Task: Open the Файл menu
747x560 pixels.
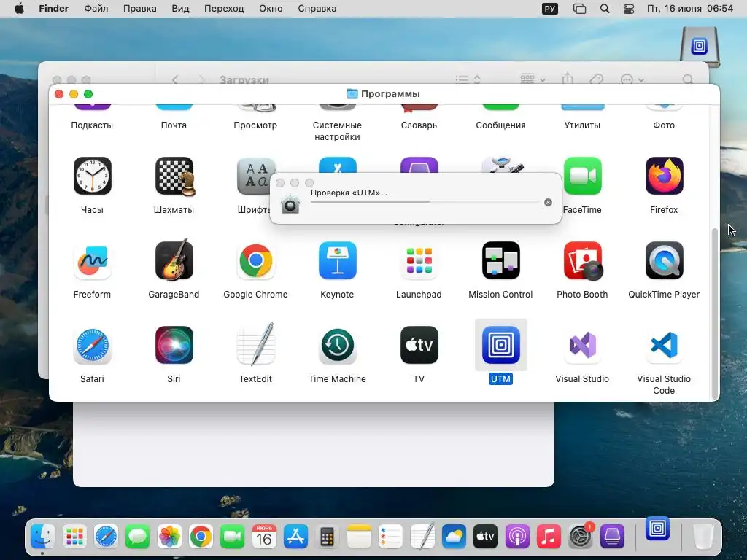Action: coord(96,9)
